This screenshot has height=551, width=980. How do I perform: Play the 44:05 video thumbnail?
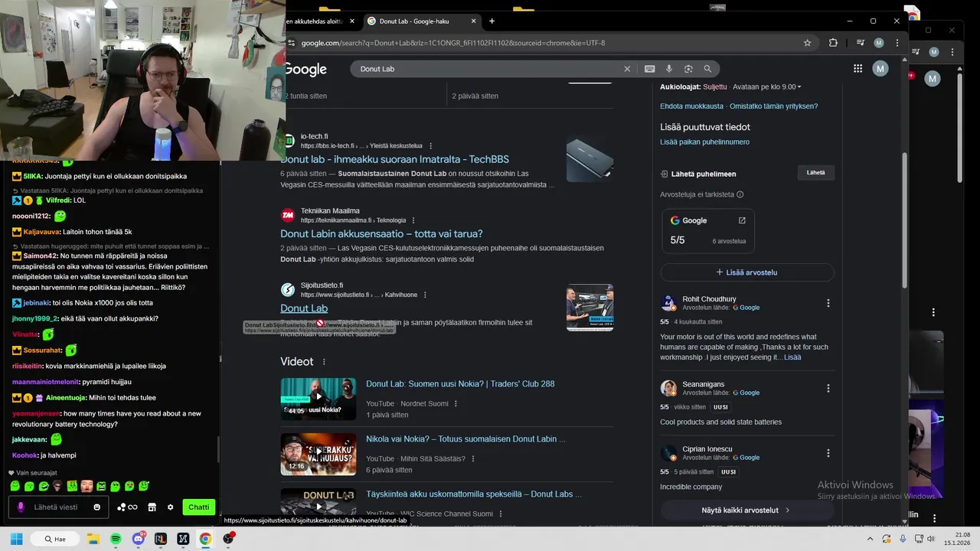[x=318, y=399]
